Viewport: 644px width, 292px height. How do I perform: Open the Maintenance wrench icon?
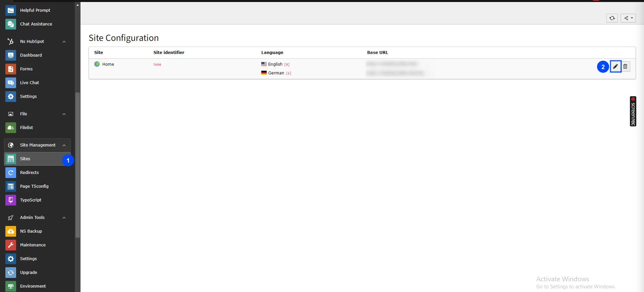click(x=11, y=245)
